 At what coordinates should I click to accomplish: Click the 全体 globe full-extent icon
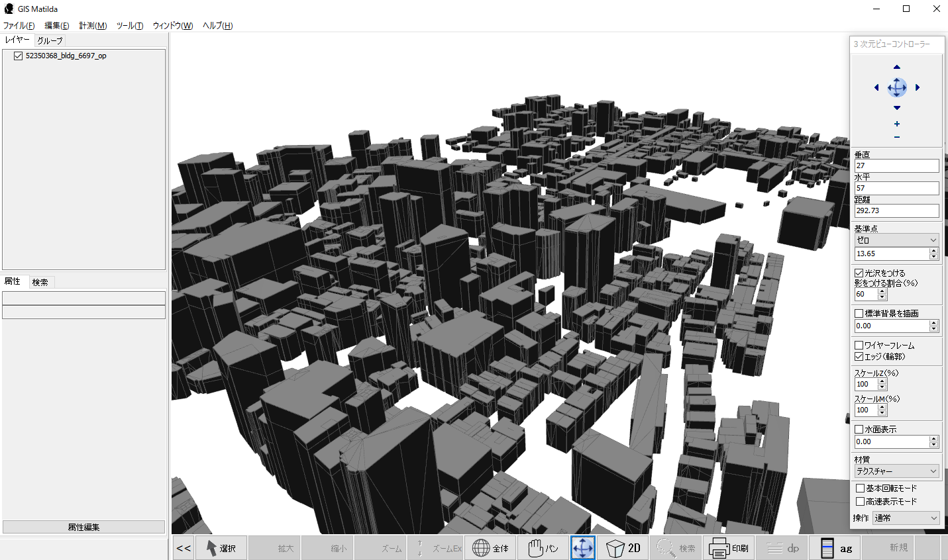pos(490,548)
